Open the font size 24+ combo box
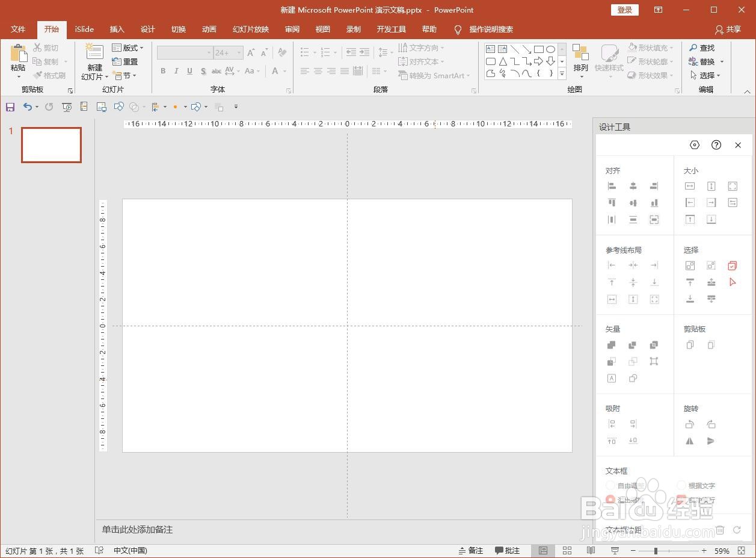This screenshot has height=558, width=756. [229, 52]
